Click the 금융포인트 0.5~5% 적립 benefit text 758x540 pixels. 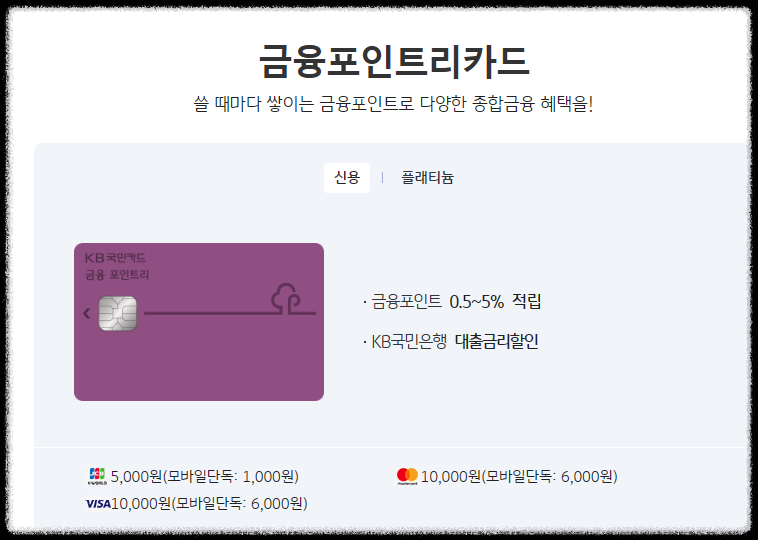[x=456, y=302]
